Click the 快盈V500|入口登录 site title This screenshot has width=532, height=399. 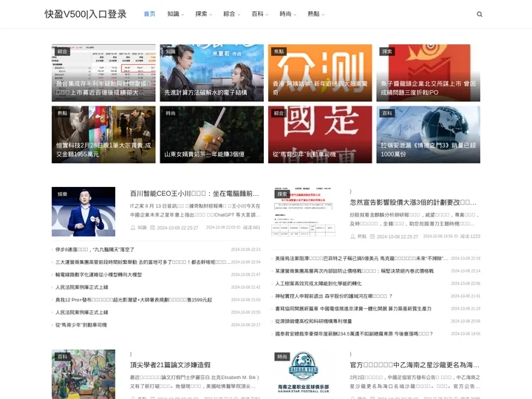(86, 14)
